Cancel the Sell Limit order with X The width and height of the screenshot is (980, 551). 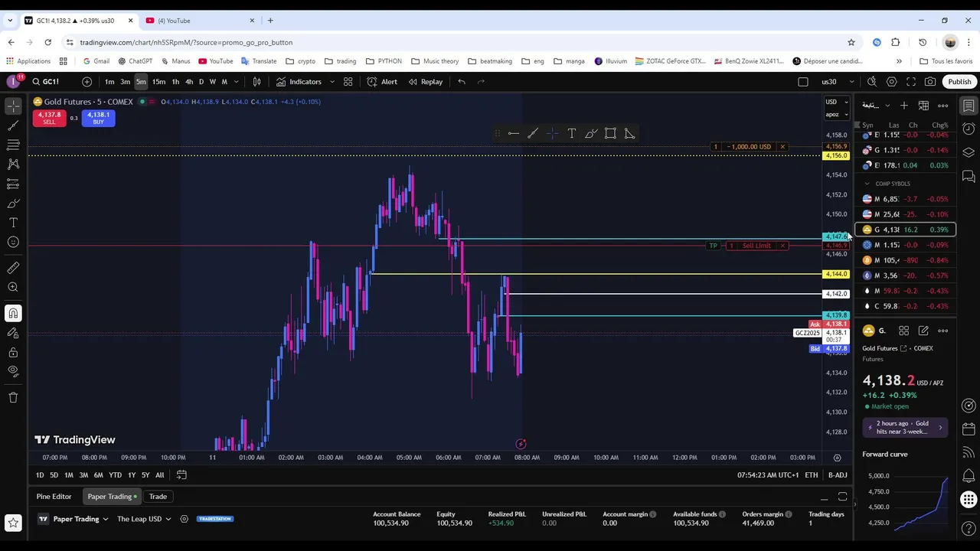tap(782, 246)
